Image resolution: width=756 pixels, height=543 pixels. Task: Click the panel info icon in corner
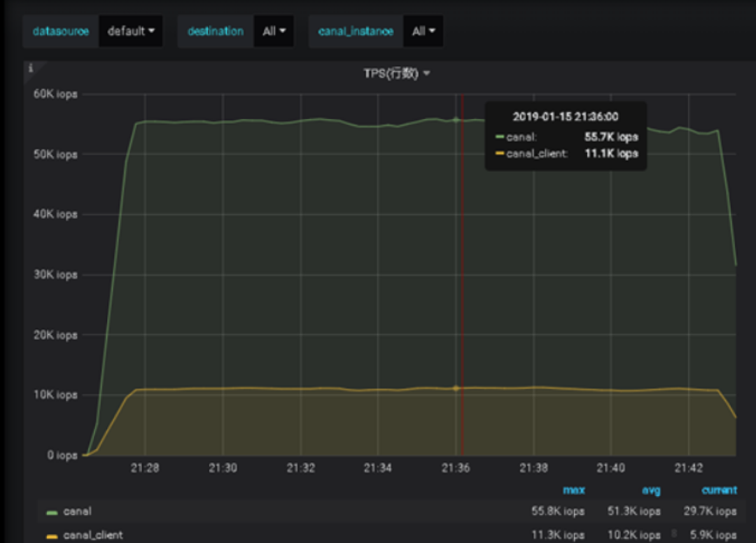coord(31,69)
